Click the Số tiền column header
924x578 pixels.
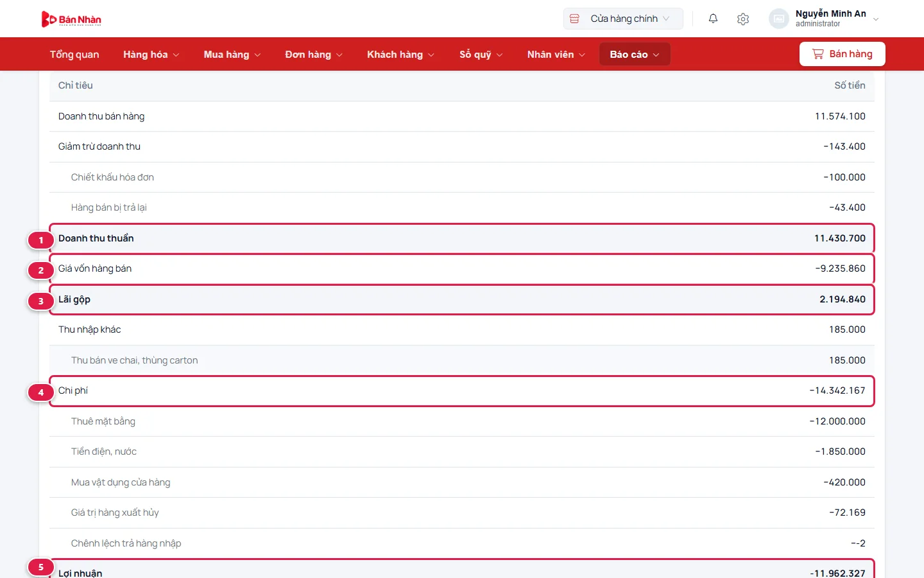[x=850, y=85]
